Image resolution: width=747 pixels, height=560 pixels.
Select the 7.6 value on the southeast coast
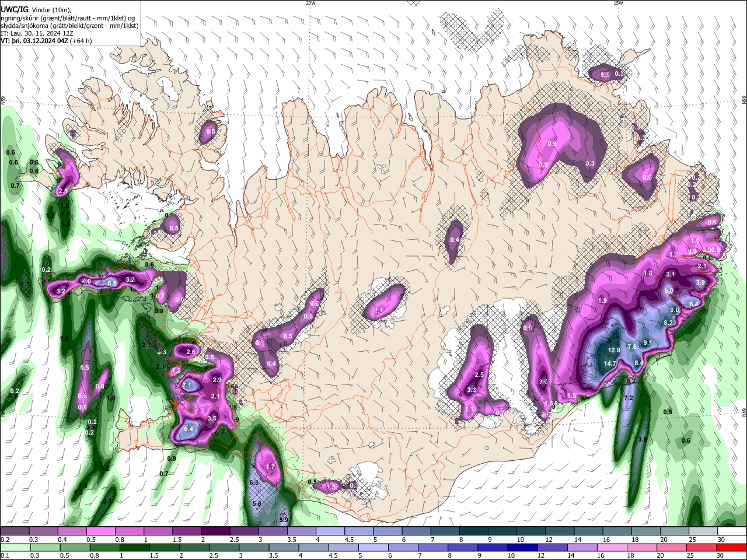click(631, 346)
